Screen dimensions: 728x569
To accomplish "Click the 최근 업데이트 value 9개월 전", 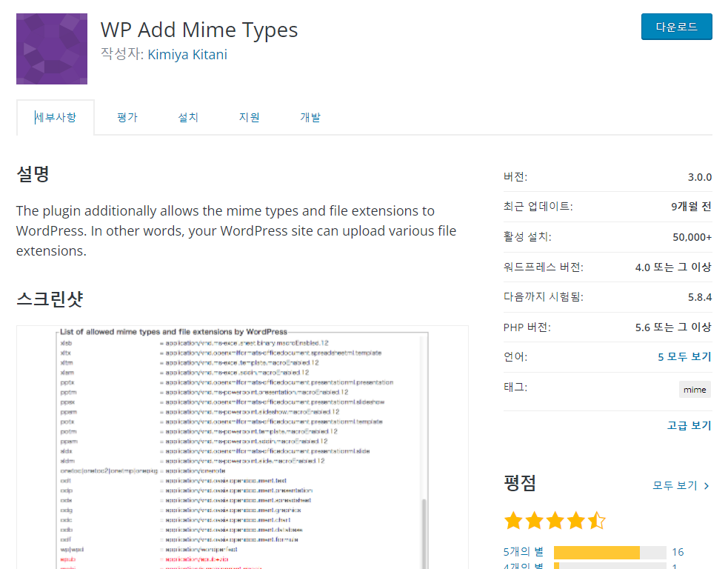I will 691,206.
